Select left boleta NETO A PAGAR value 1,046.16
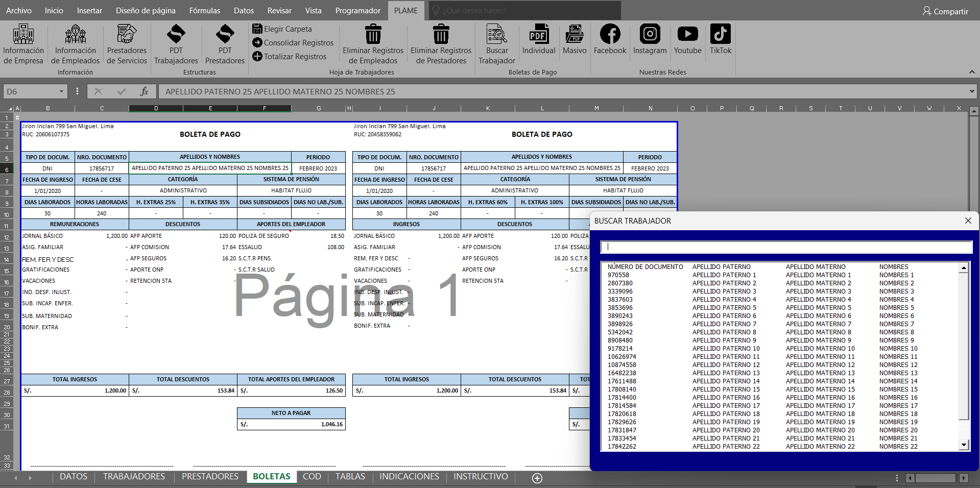The image size is (980, 488). 291,424
